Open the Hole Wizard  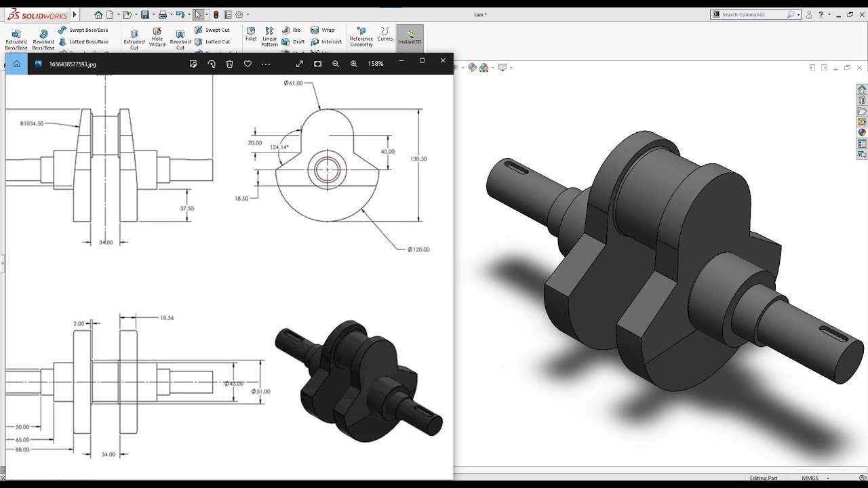point(157,38)
